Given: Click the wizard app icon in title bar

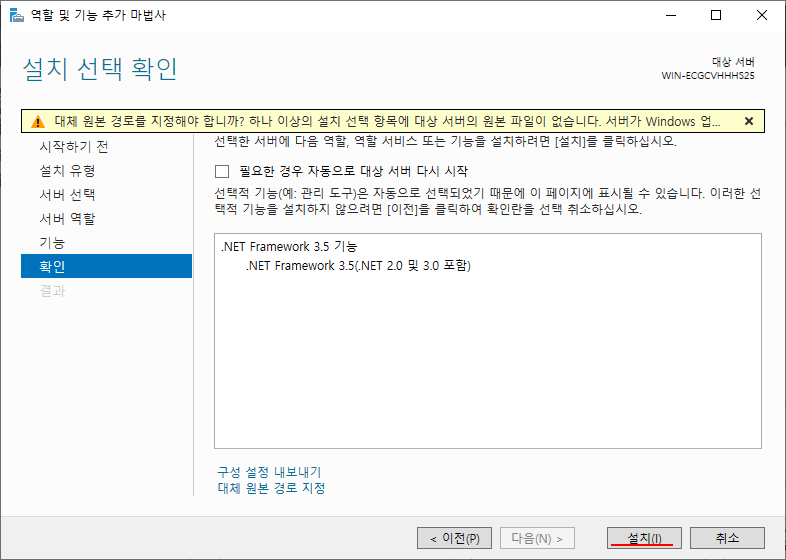Looking at the screenshot, I should coord(17,16).
